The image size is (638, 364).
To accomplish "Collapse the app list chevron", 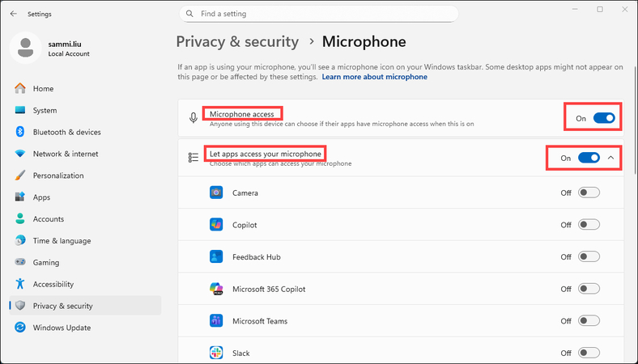I will (610, 158).
